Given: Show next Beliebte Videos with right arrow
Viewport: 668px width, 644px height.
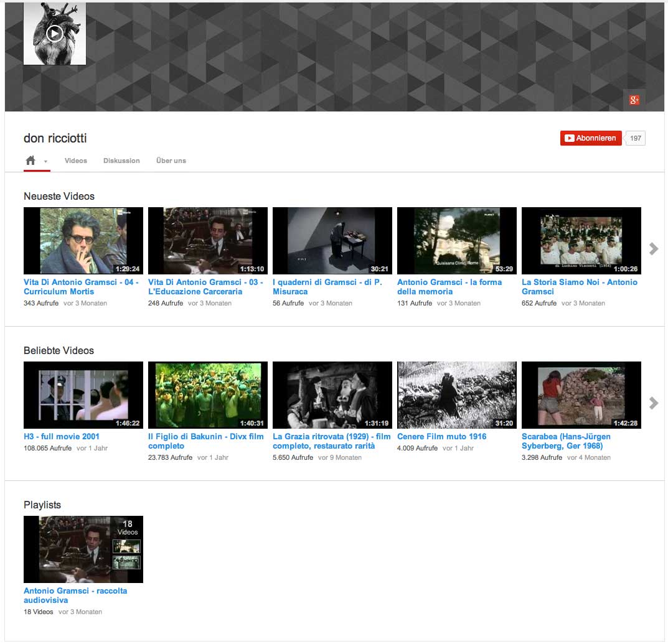Looking at the screenshot, I should [653, 403].
